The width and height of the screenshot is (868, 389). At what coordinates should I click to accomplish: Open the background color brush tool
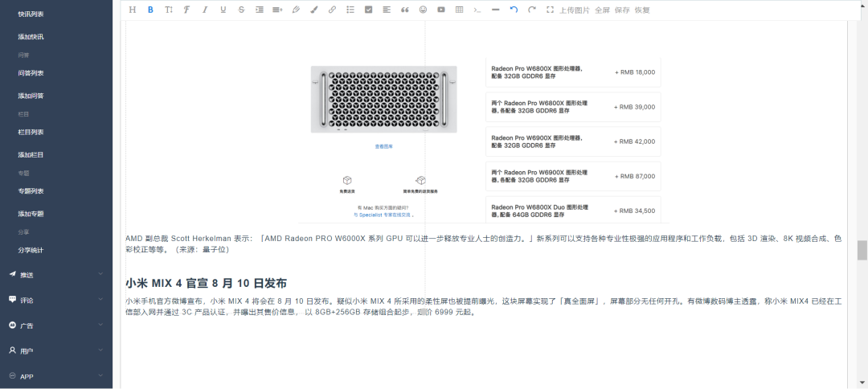pyautogui.click(x=314, y=10)
